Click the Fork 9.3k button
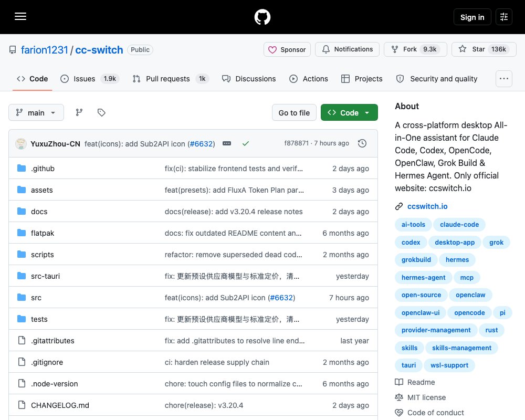 415,49
